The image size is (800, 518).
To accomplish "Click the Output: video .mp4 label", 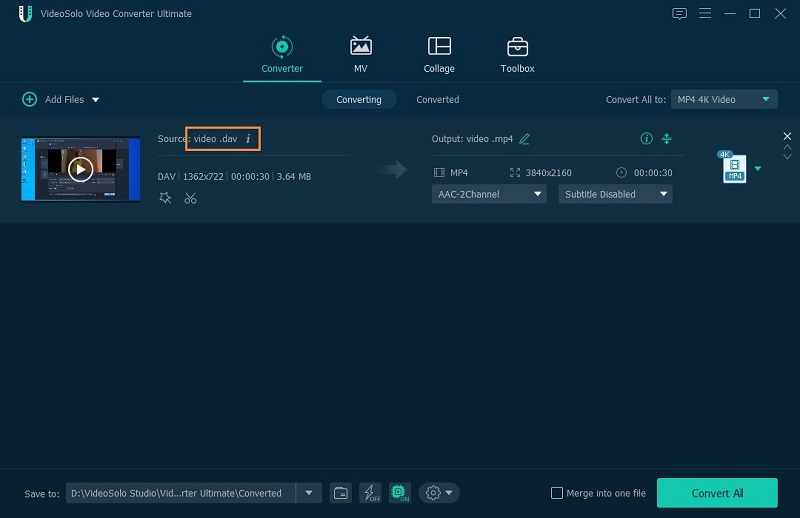I will [x=472, y=139].
